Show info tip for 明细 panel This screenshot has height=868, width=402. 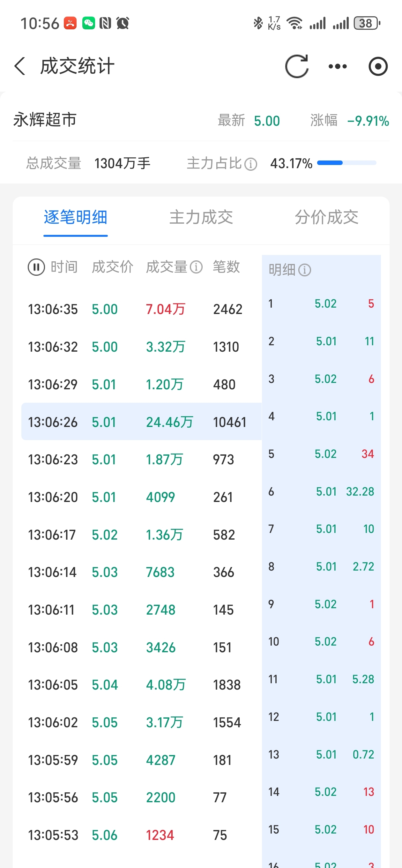click(x=305, y=270)
